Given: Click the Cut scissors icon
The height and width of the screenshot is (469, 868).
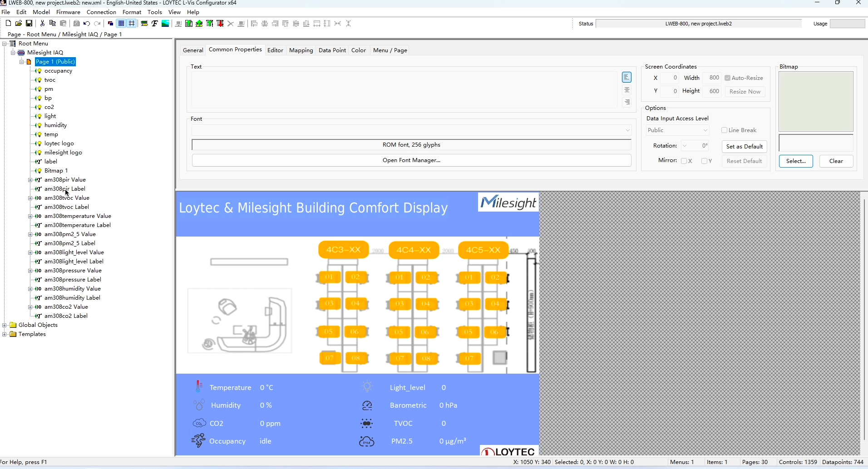Looking at the screenshot, I should (42, 24).
